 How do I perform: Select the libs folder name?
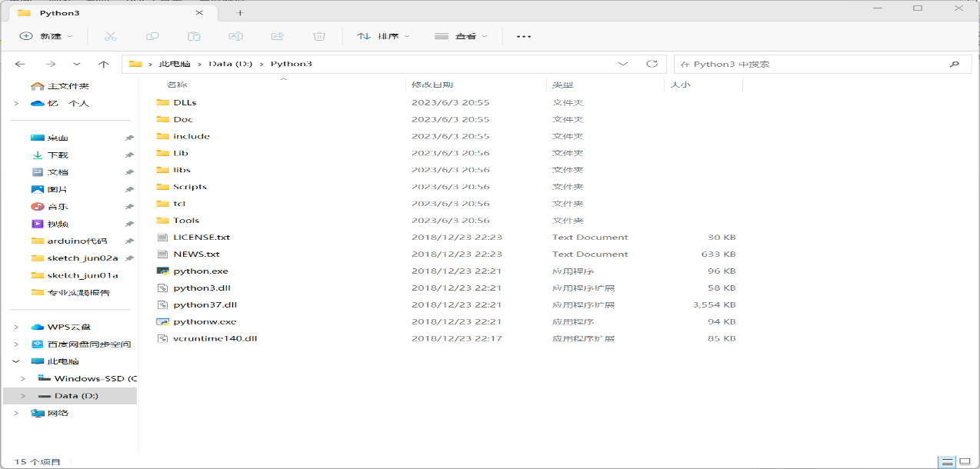[x=182, y=170]
